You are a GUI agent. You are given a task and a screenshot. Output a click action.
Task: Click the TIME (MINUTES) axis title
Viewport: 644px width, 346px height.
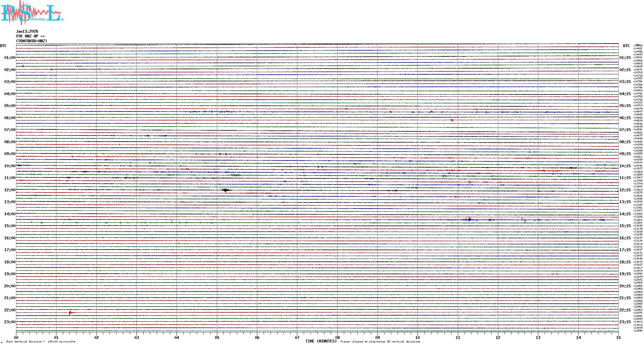coord(321,341)
